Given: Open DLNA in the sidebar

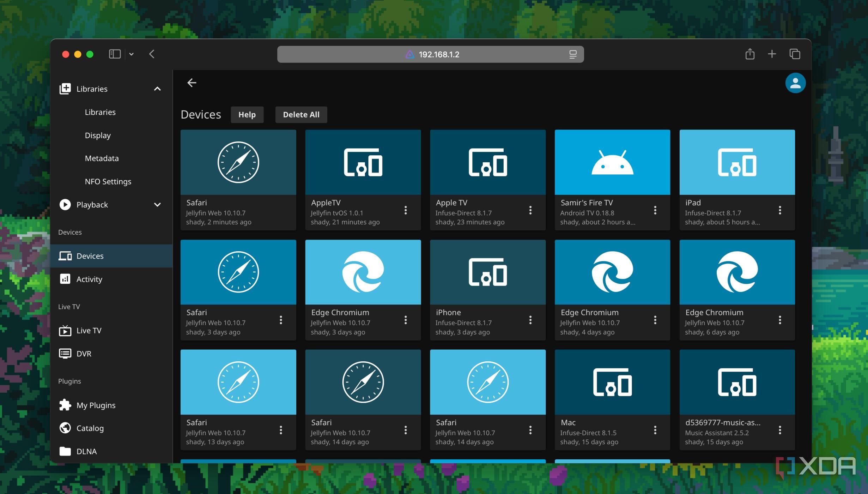Looking at the screenshot, I should click(111, 451).
